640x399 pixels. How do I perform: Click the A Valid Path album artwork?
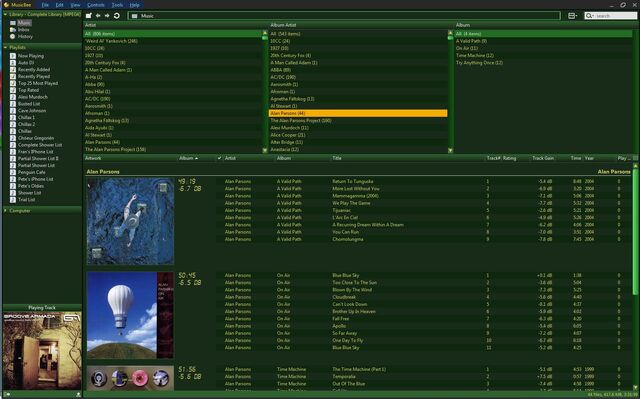(x=130, y=221)
